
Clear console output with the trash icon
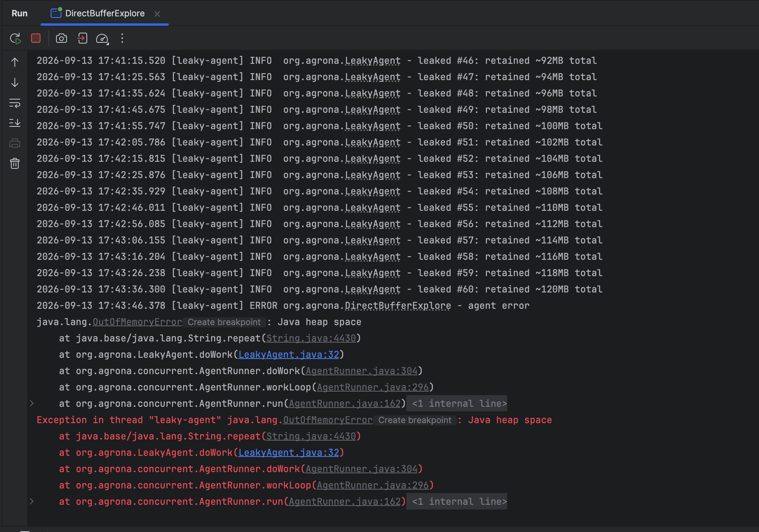tap(15, 163)
